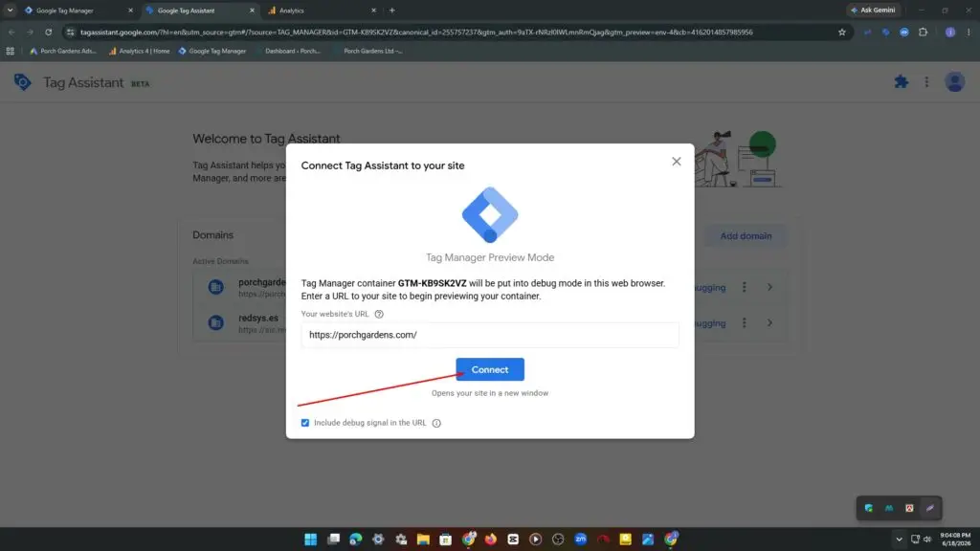Open options menu for the porchgardens domain row
The width and height of the screenshot is (980, 551).
[744, 287]
